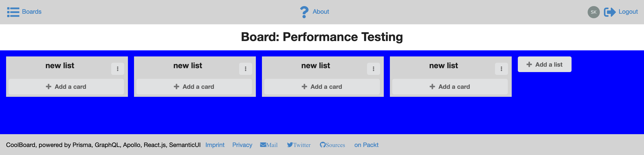Open the Boards menu item
This screenshot has height=155, width=644.
[x=24, y=12]
